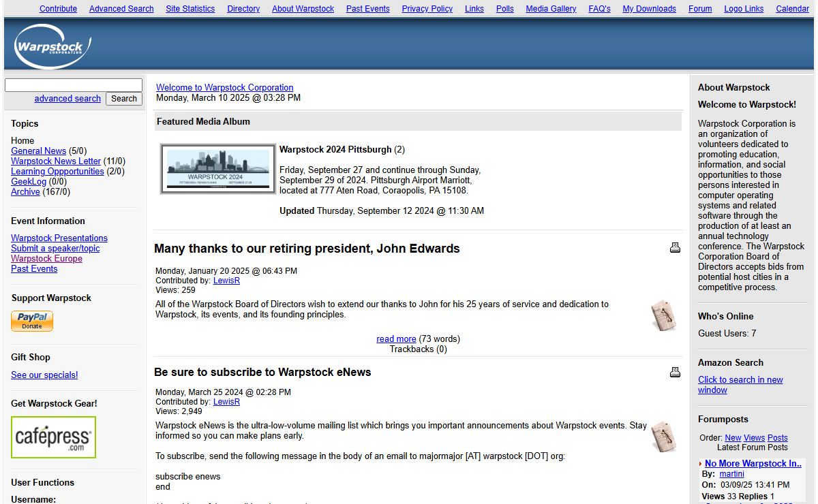Open advanced search link under search box

click(x=67, y=99)
